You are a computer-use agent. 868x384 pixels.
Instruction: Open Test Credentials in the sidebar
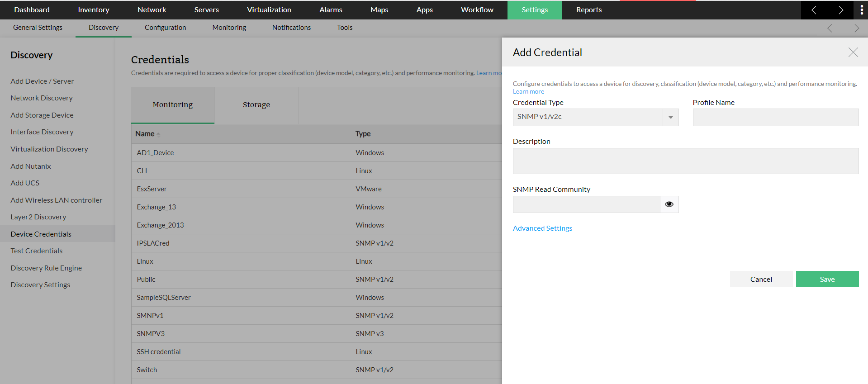point(37,251)
